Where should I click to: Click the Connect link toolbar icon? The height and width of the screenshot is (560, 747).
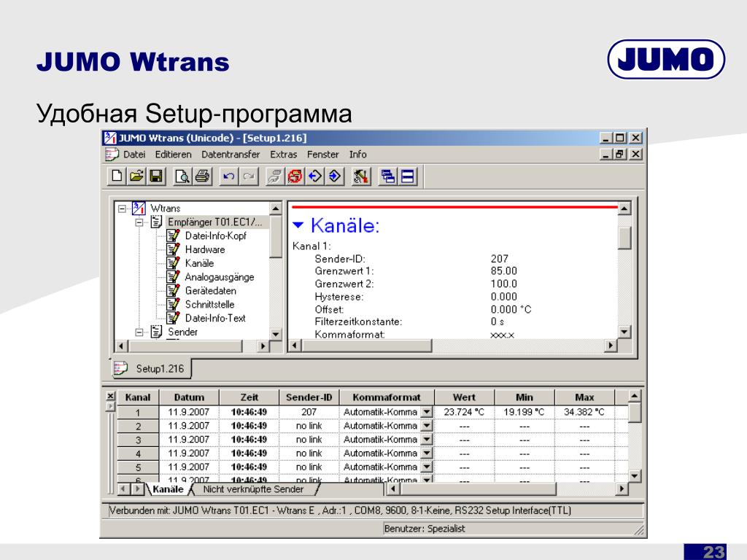[x=274, y=176]
